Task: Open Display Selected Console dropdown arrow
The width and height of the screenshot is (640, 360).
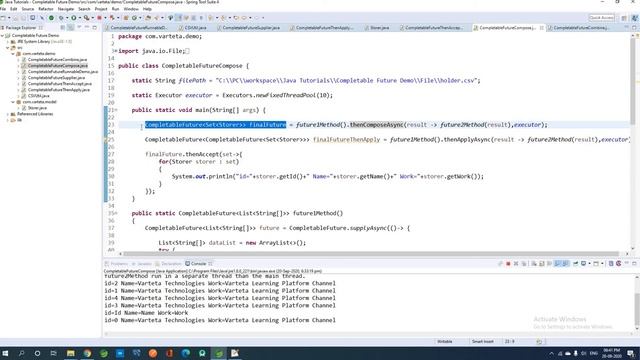Action: pos(589,264)
